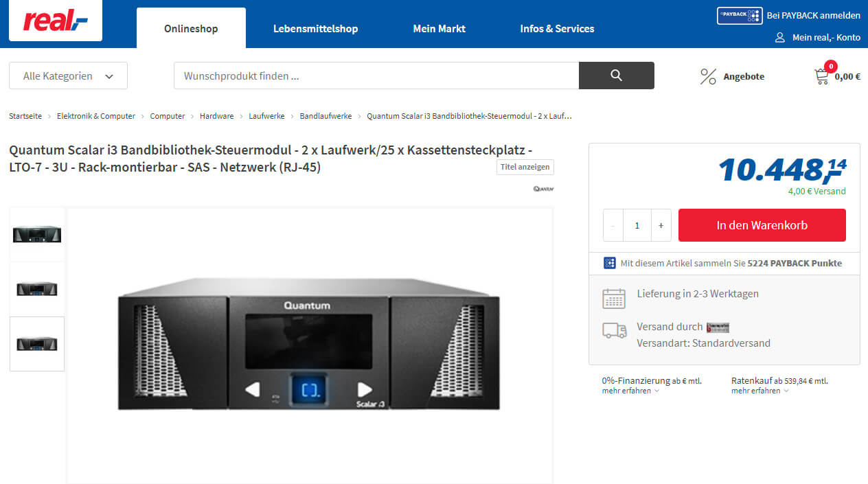Click the shipping truck icon

[x=615, y=330]
